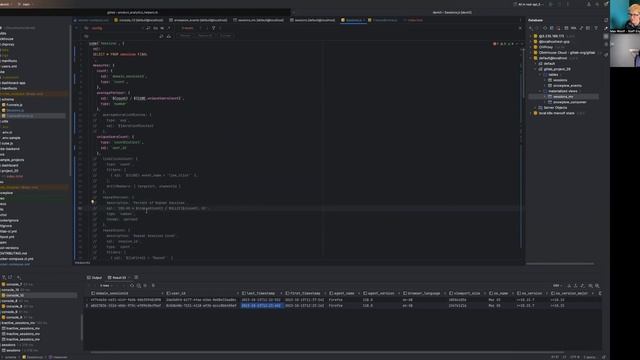Select CONTRIBUTING.md in project tree
Screen dimensions: 640x360
(x=13, y=253)
